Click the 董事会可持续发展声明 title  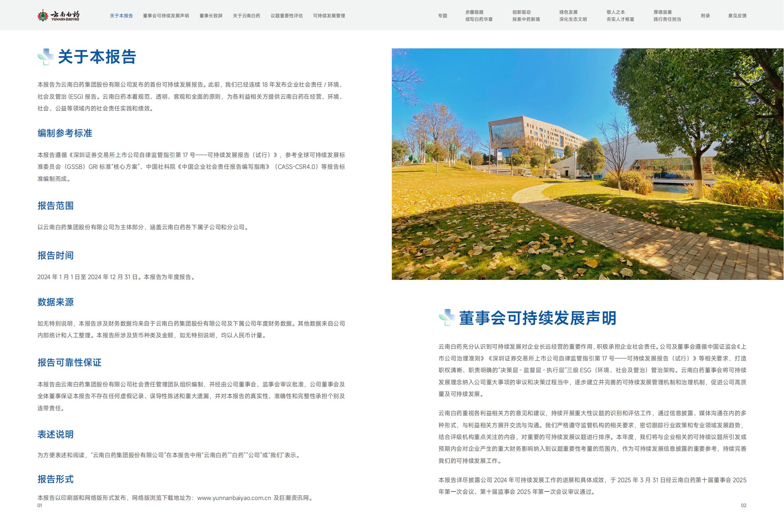[538, 318]
